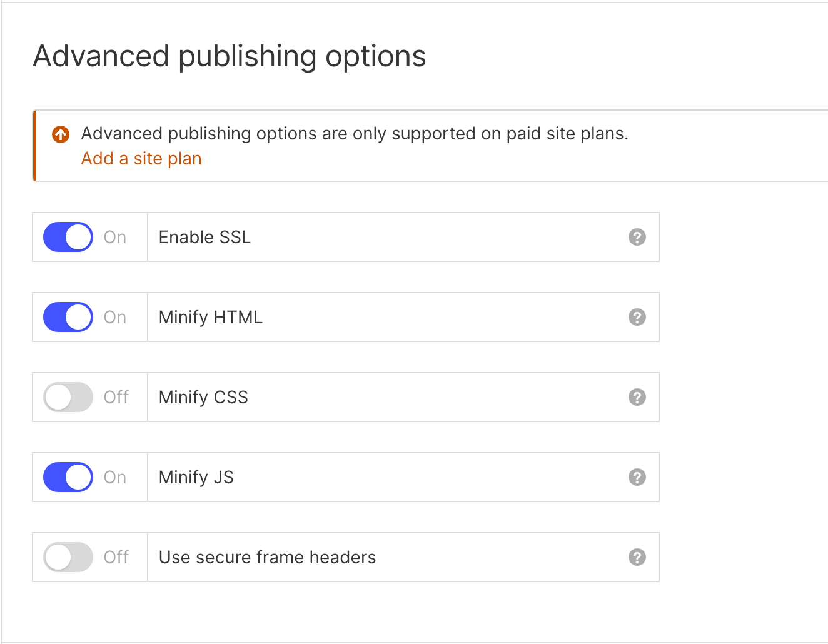Click the orange upgrade arrow icon
828x644 pixels.
tap(61, 134)
